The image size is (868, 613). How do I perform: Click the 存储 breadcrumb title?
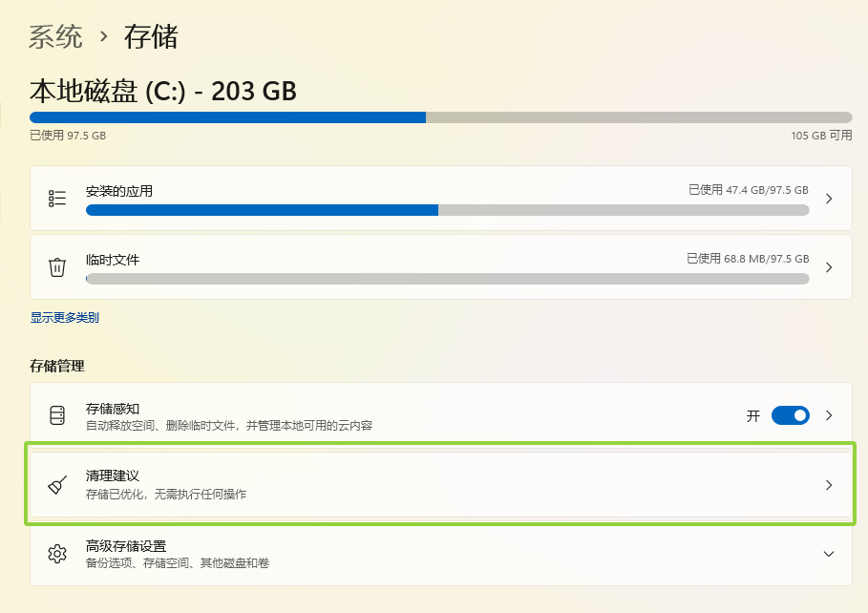151,37
